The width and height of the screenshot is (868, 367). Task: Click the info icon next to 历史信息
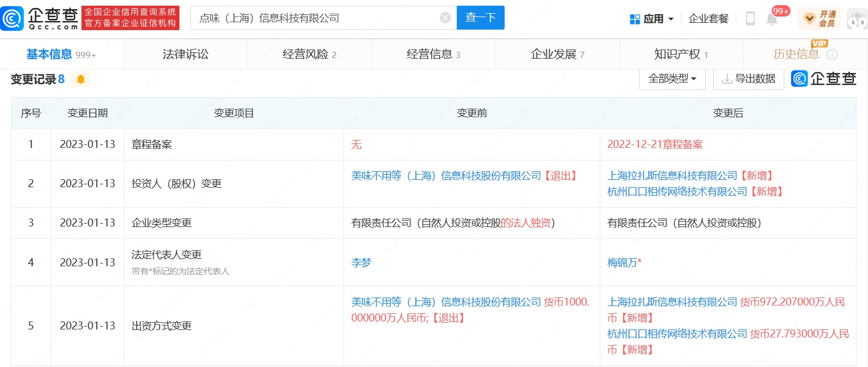click(832, 55)
